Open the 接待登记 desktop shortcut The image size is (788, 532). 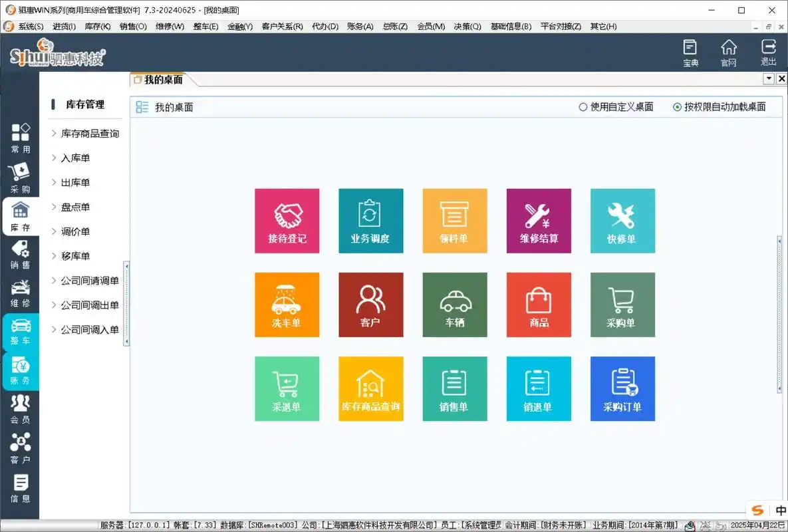tap(287, 220)
